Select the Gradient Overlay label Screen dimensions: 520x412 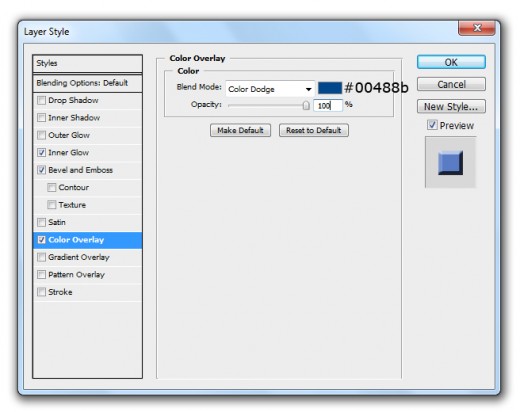point(79,257)
